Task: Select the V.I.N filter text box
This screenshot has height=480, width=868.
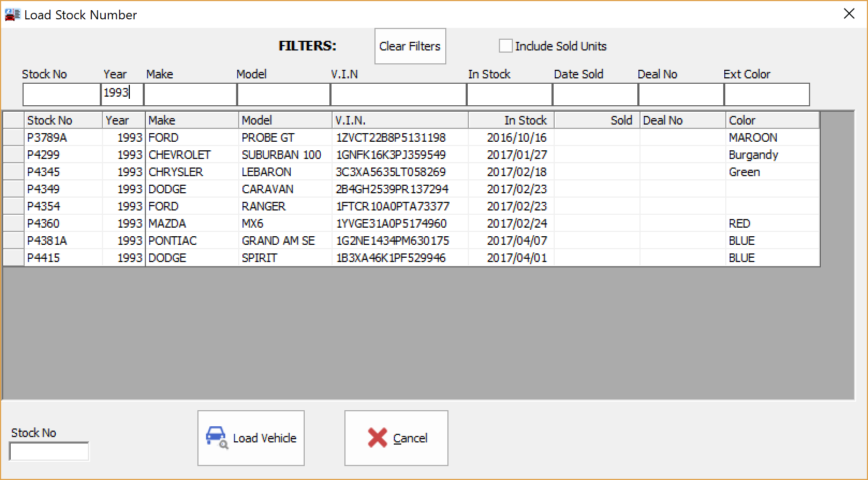Action: pos(398,94)
